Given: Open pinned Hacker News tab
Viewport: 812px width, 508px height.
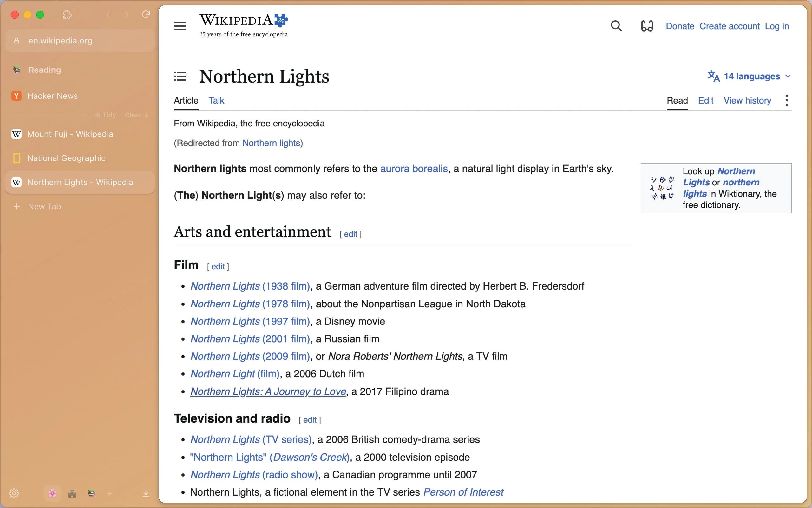Looking at the screenshot, I should pyautogui.click(x=80, y=96).
